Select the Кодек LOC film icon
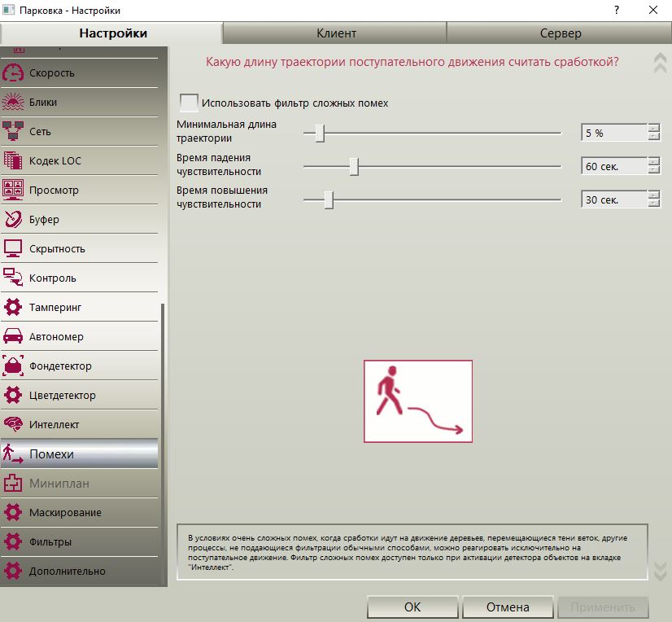The image size is (672, 622). click(x=13, y=161)
